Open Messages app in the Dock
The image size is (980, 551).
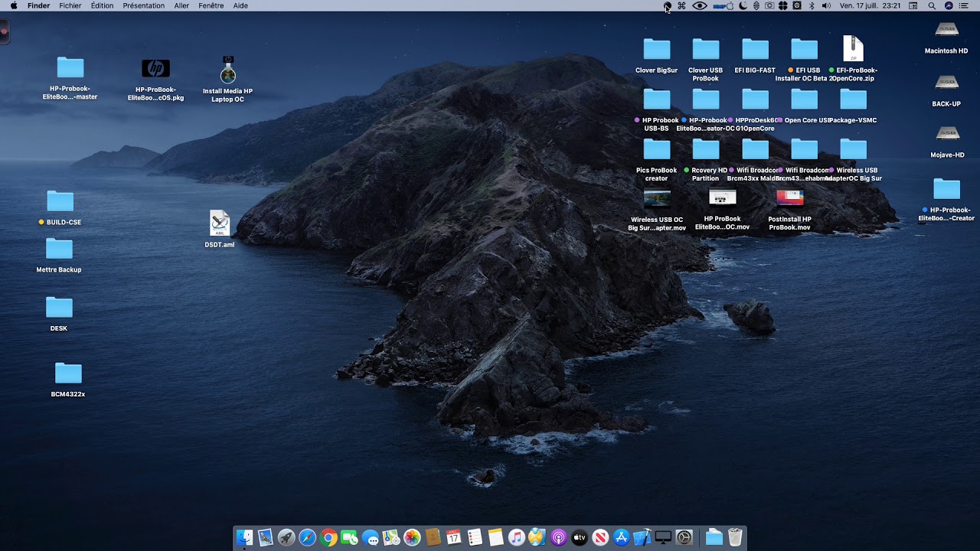(371, 537)
